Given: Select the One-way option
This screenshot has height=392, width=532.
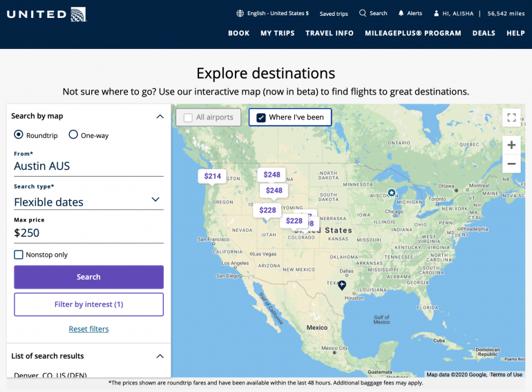Looking at the screenshot, I should pyautogui.click(x=73, y=135).
